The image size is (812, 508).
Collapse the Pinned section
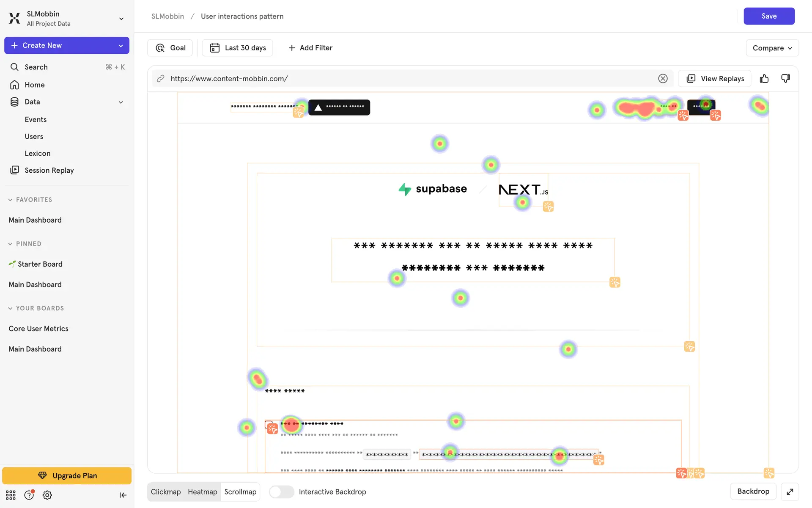pyautogui.click(x=11, y=244)
